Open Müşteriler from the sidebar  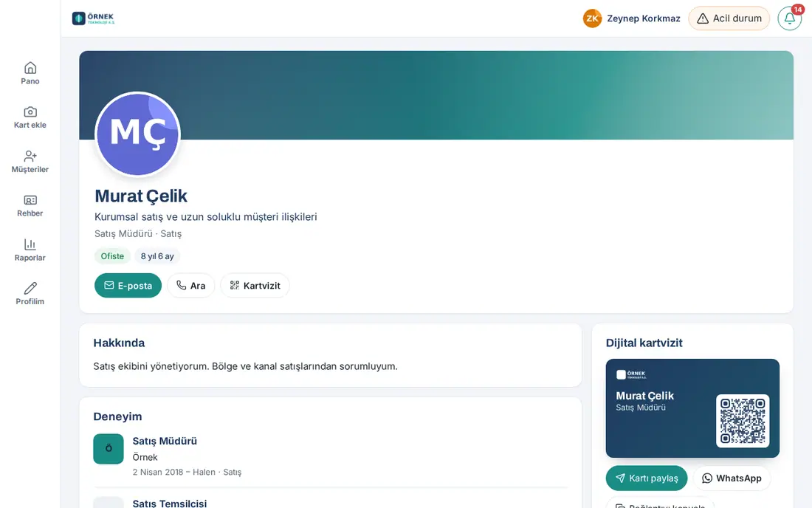coord(30,162)
